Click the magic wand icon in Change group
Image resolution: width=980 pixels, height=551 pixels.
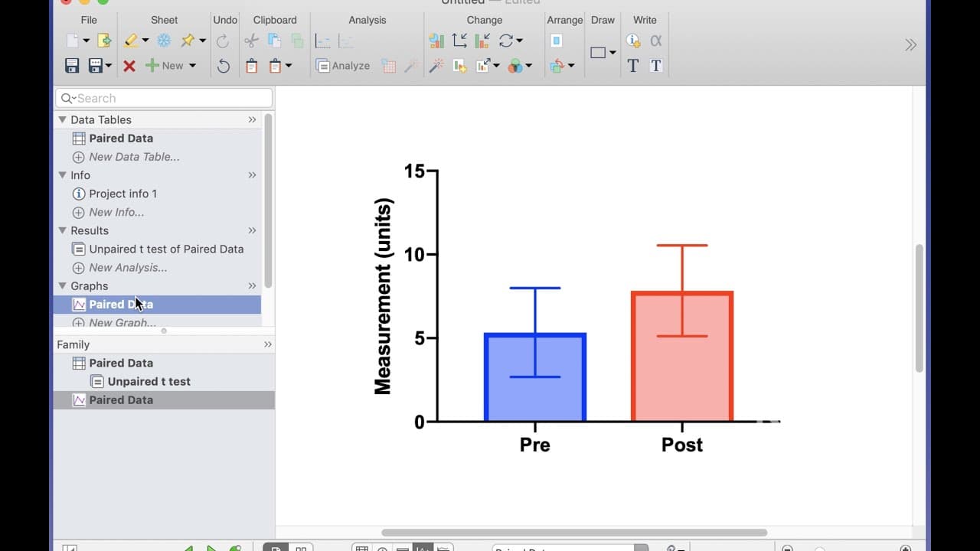pyautogui.click(x=436, y=66)
